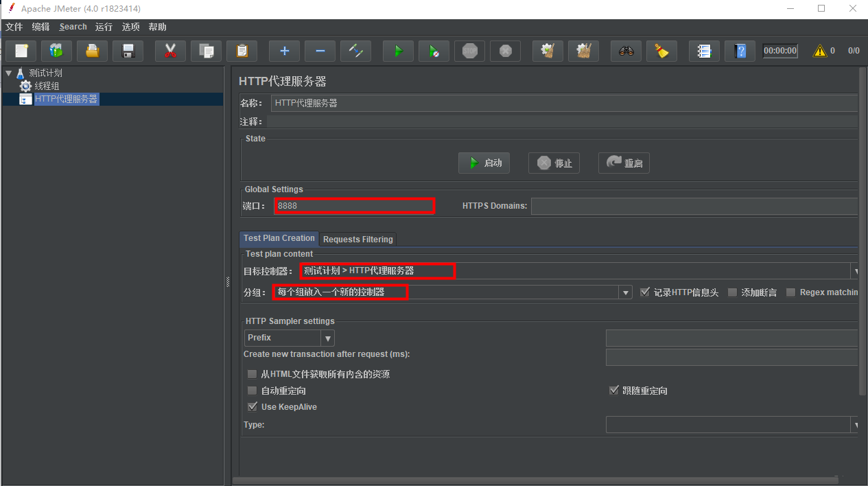Click the Paste clipboard icon
Image resolution: width=868 pixels, height=486 pixels.
coord(242,51)
